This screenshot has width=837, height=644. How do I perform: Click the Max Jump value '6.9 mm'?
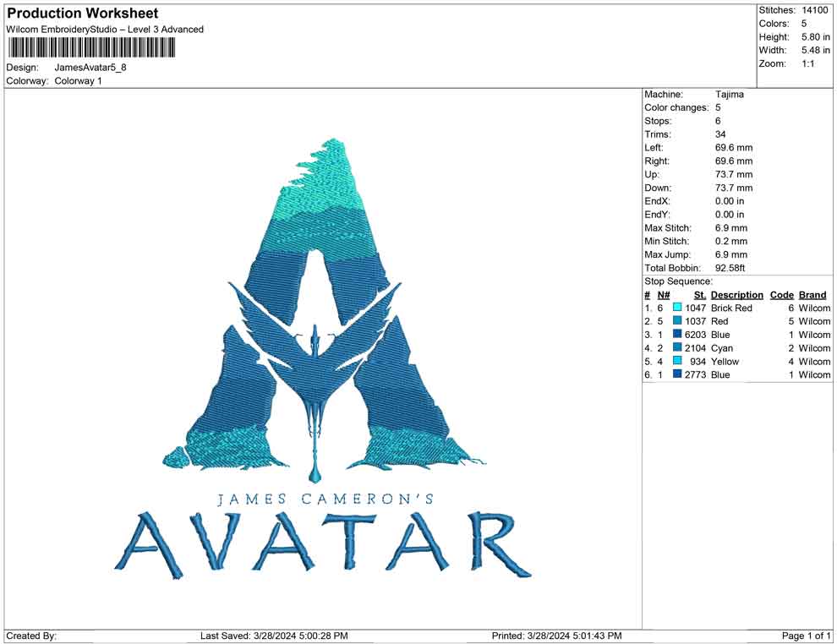pos(730,254)
